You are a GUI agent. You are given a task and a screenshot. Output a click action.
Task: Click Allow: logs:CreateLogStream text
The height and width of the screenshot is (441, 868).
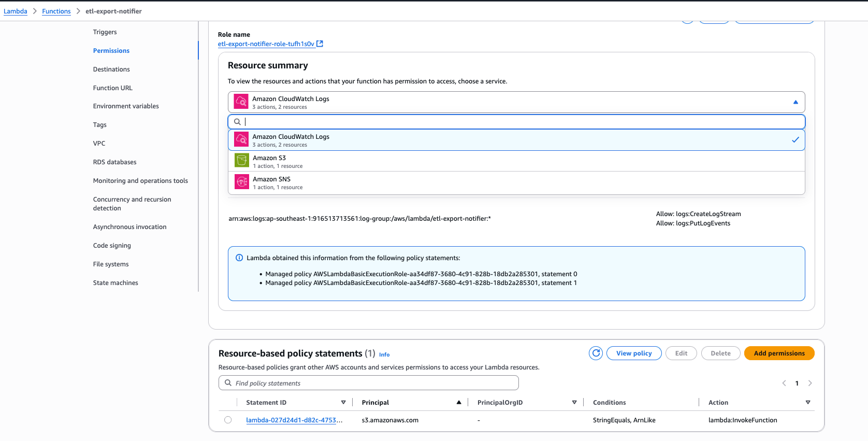698,214
